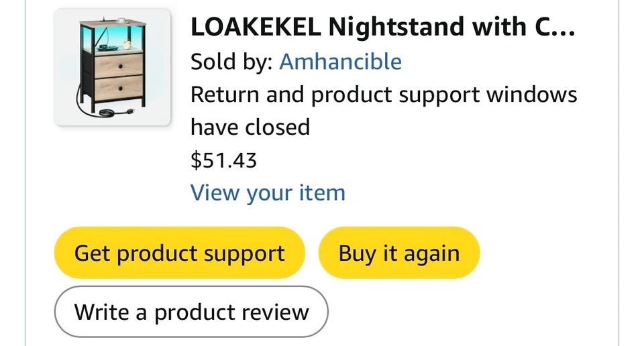Screen dimensions: 644x346
Task: Click the Get product support button
Action: 180,253
